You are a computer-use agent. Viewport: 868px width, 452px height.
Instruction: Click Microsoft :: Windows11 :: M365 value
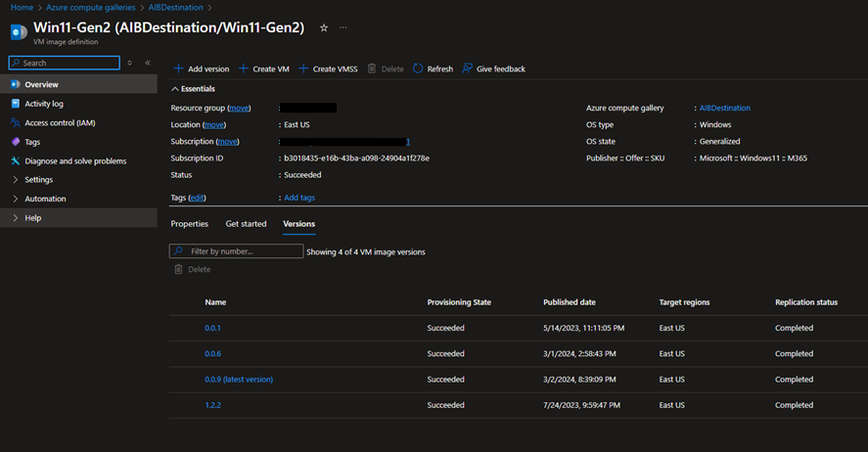tap(753, 158)
